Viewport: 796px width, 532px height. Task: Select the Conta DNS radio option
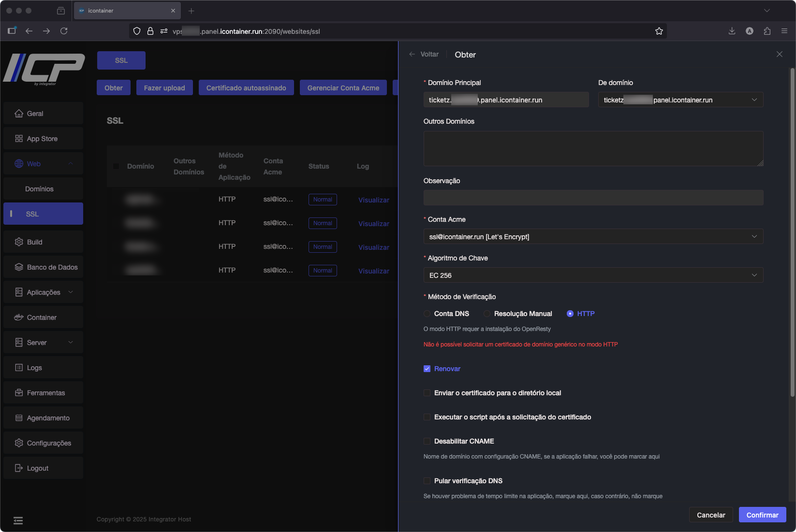coord(427,314)
